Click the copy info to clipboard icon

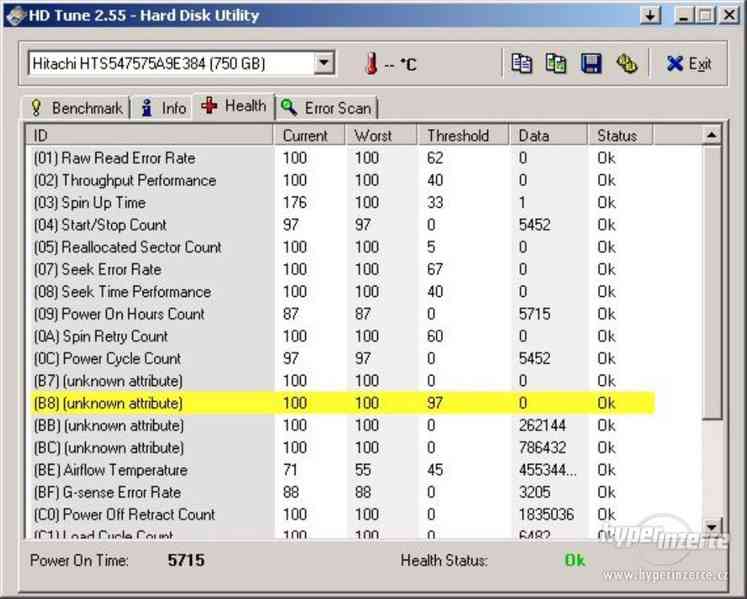pos(522,63)
